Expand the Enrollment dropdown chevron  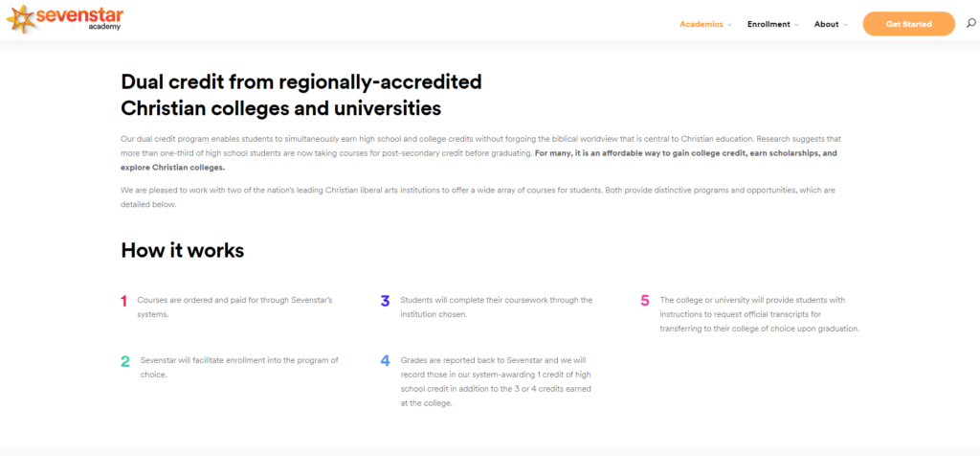pos(796,25)
